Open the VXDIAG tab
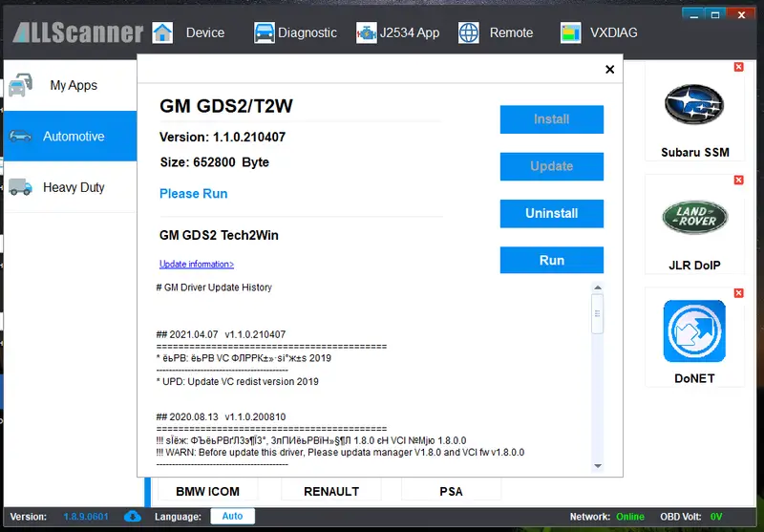 pyautogui.click(x=613, y=32)
